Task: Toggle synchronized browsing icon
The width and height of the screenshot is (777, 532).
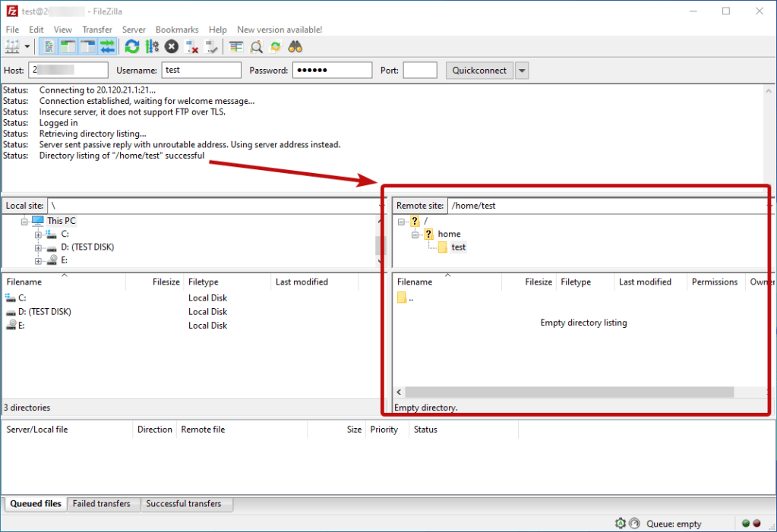Action: pyautogui.click(x=276, y=47)
